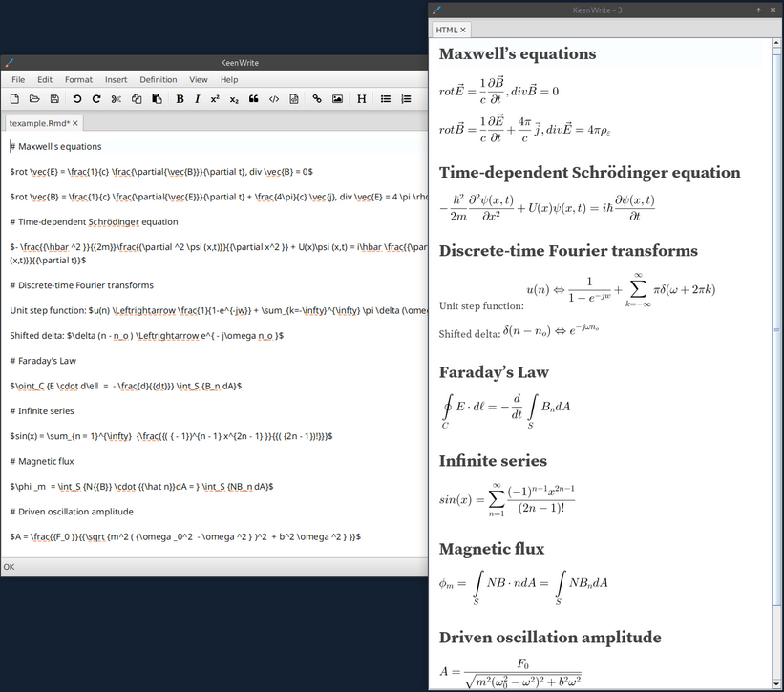Apply subscript formatting
784x692 pixels.
[234, 99]
